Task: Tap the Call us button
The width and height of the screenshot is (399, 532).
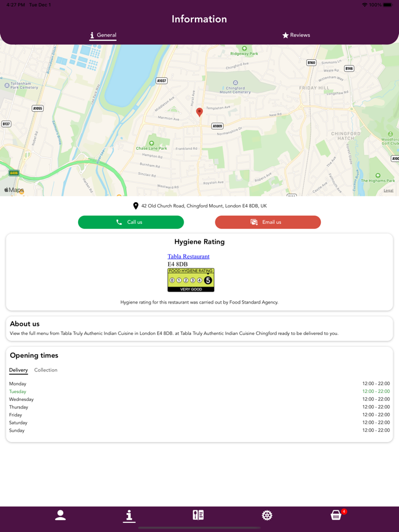Action: [131, 222]
